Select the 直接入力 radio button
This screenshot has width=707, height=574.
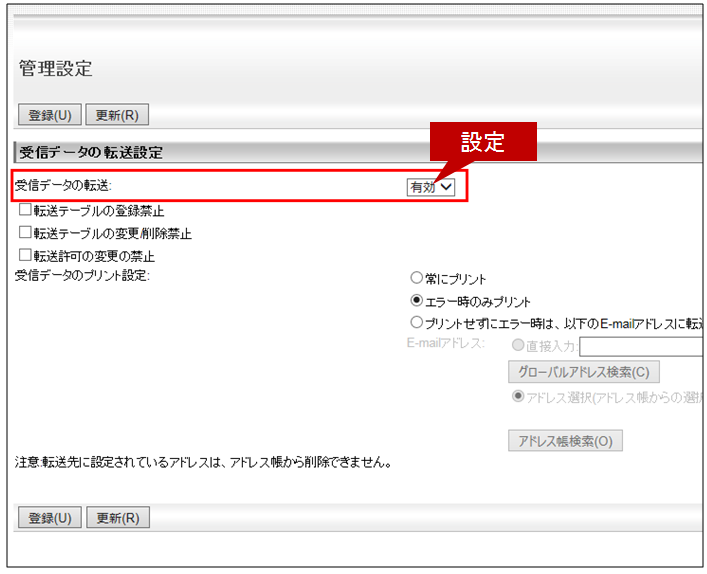pyautogui.click(x=518, y=345)
